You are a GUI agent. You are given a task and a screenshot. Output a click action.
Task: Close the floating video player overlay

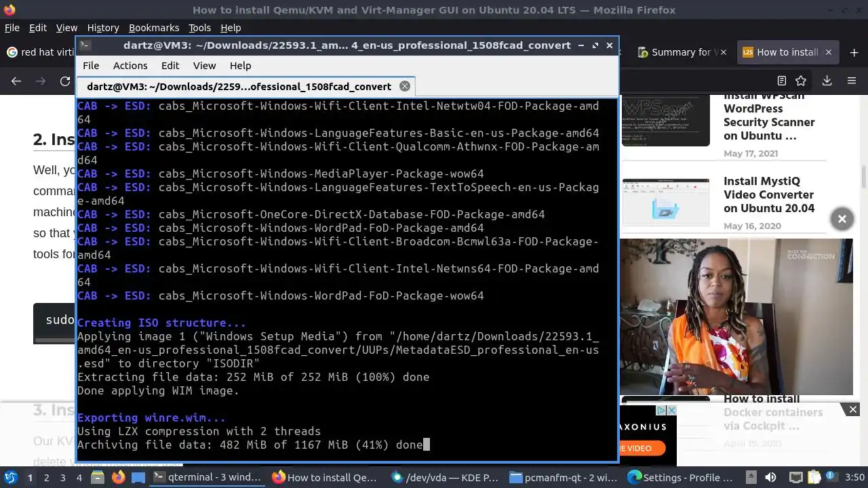[842, 219]
